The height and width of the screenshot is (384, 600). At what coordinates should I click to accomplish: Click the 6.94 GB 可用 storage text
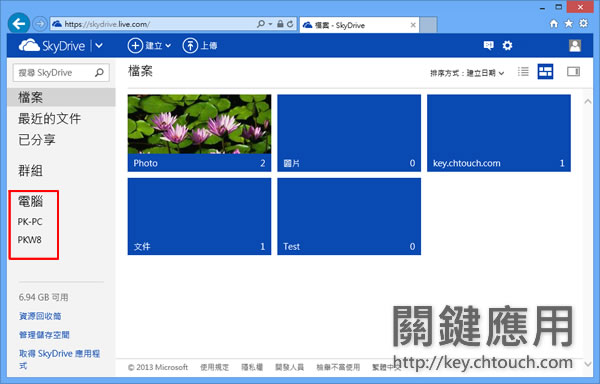pos(43,297)
